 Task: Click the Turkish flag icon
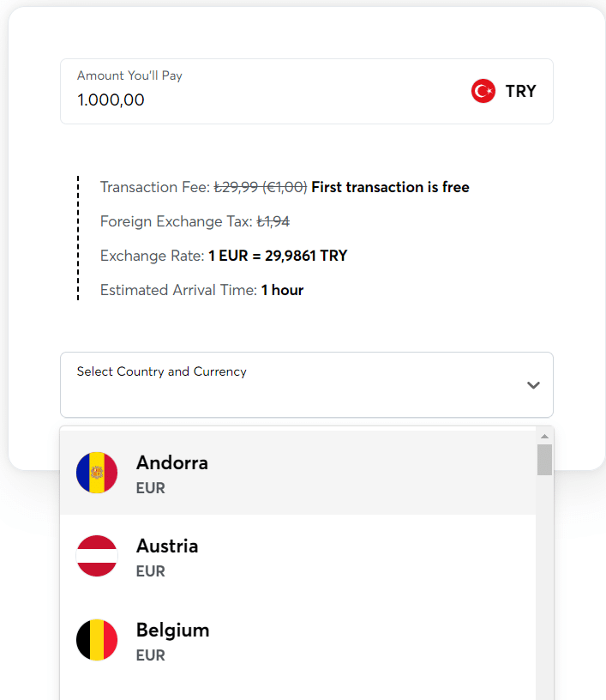pyautogui.click(x=483, y=91)
